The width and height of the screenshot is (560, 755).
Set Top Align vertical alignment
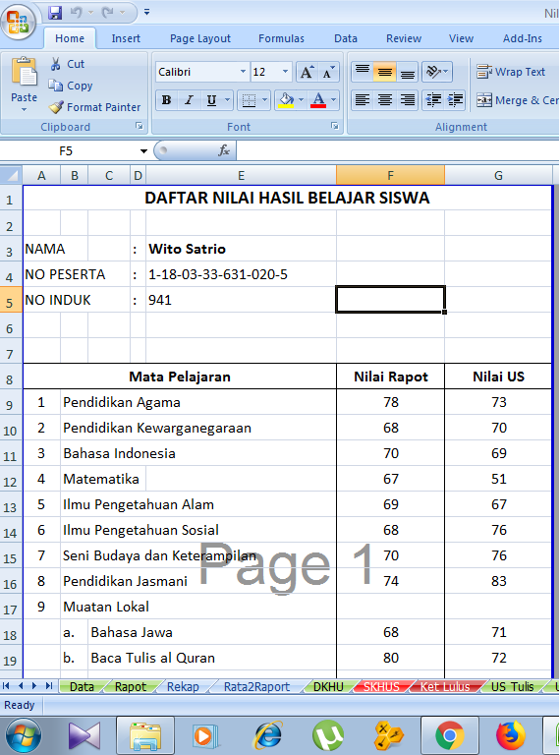pyautogui.click(x=363, y=72)
